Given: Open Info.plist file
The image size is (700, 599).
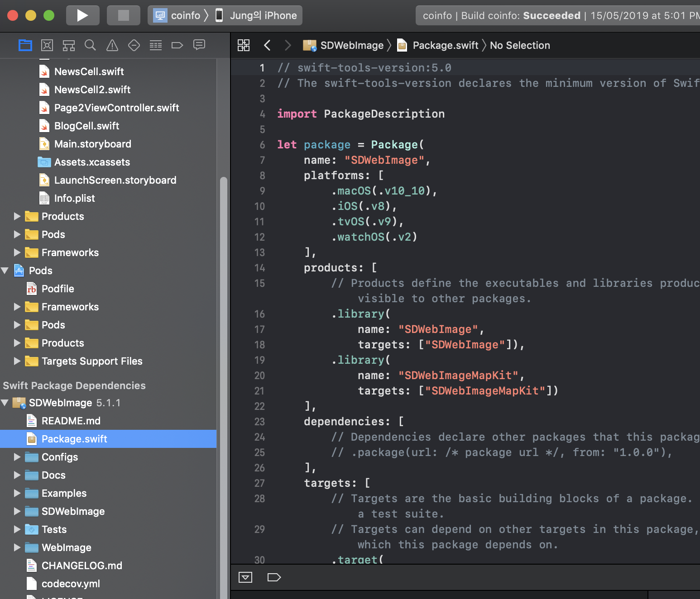Looking at the screenshot, I should tap(74, 198).
